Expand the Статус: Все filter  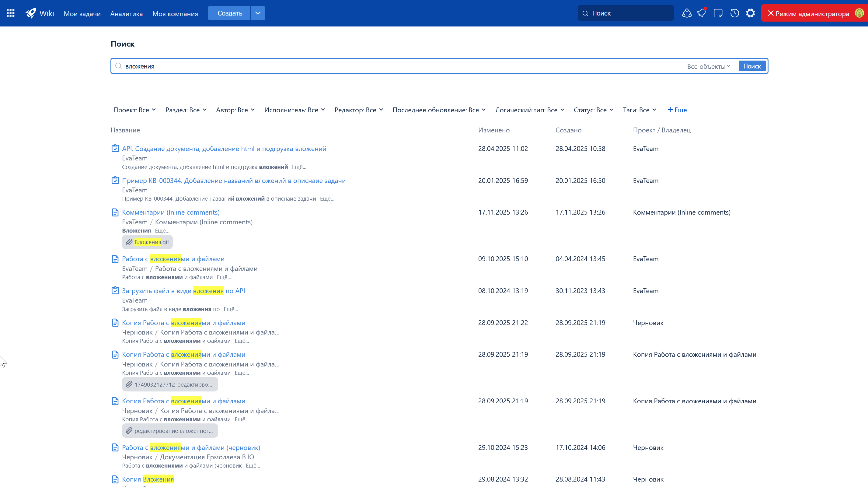coord(593,110)
